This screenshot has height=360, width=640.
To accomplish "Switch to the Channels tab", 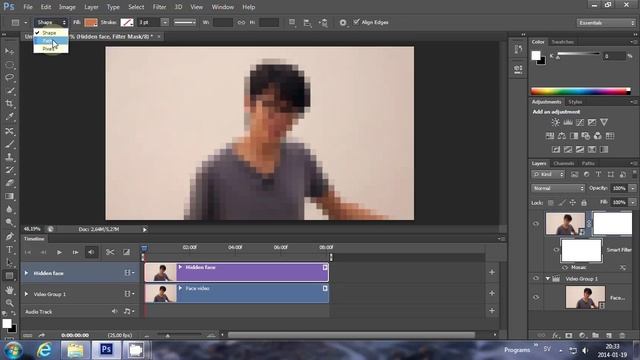I will pos(564,163).
